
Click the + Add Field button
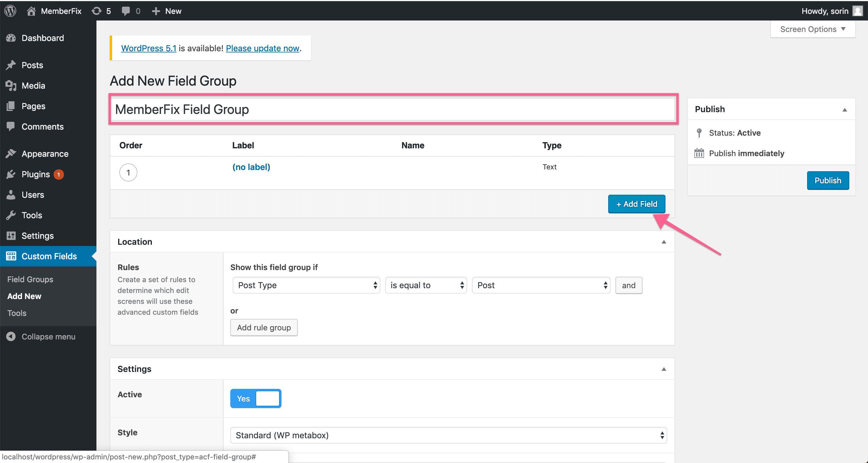[637, 204]
